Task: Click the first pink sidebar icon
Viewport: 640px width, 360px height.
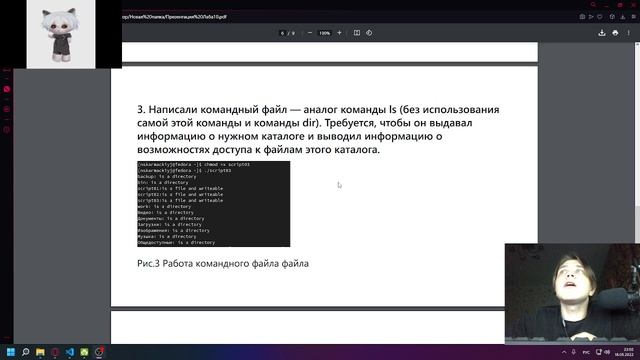Action: (x=7, y=89)
